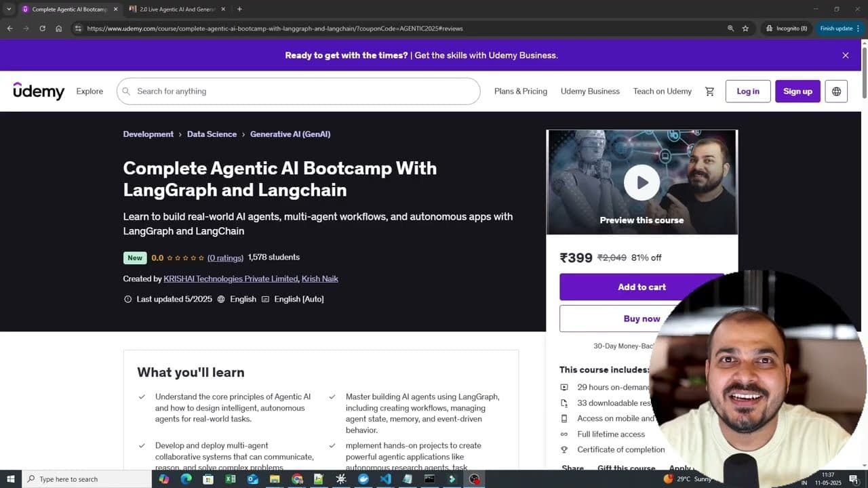Open the Windows Start menu
The image size is (868, 488).
11,479
